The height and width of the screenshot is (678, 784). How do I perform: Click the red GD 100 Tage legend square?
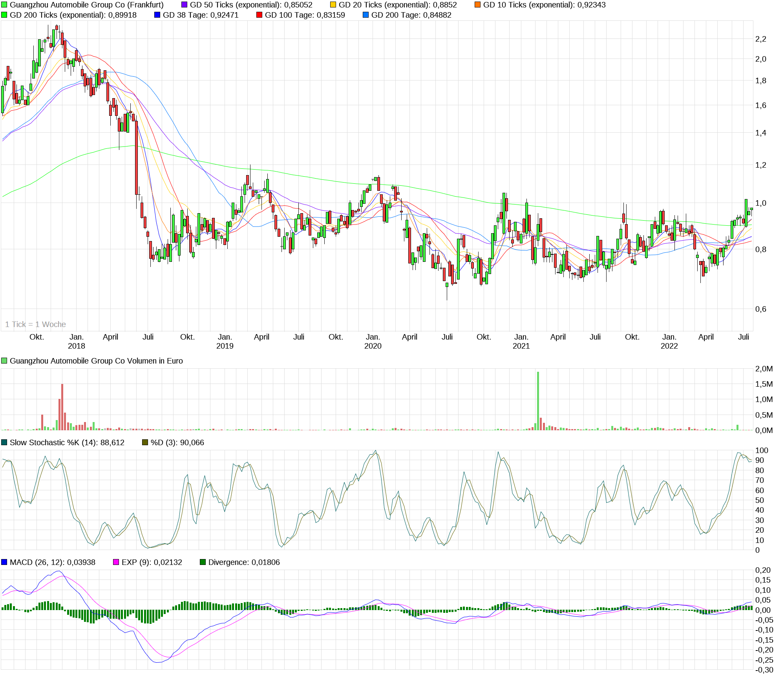coord(260,15)
